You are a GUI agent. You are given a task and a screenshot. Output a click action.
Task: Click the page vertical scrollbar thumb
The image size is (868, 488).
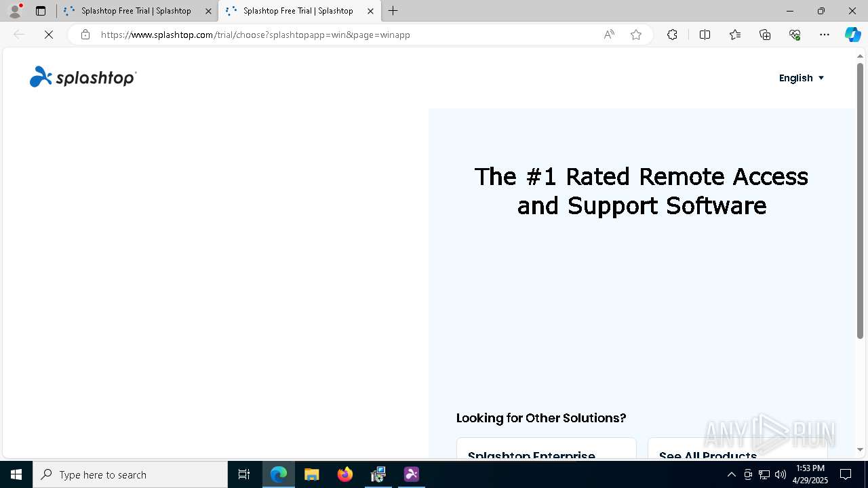[860, 200]
